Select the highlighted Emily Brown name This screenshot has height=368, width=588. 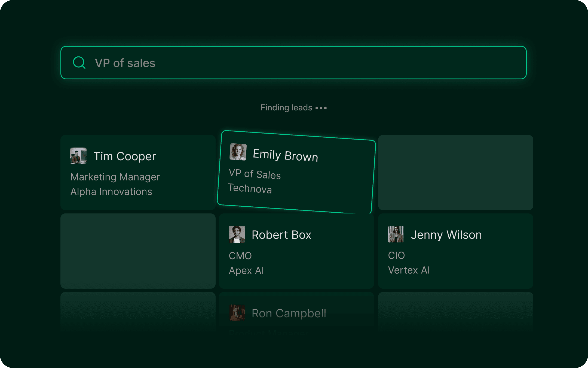click(x=285, y=155)
